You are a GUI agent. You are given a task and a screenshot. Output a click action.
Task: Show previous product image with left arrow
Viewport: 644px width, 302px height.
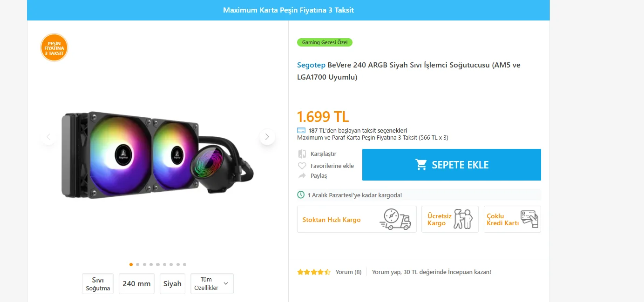[48, 137]
